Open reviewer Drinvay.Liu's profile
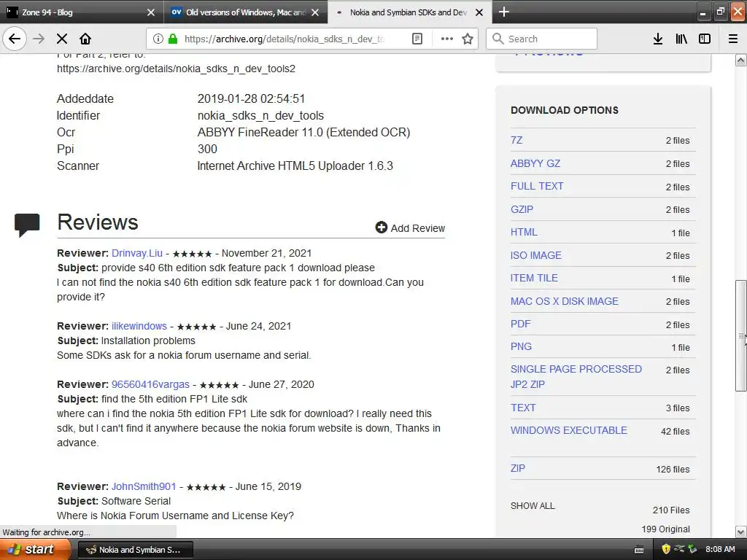Image resolution: width=747 pixels, height=560 pixels. click(136, 253)
